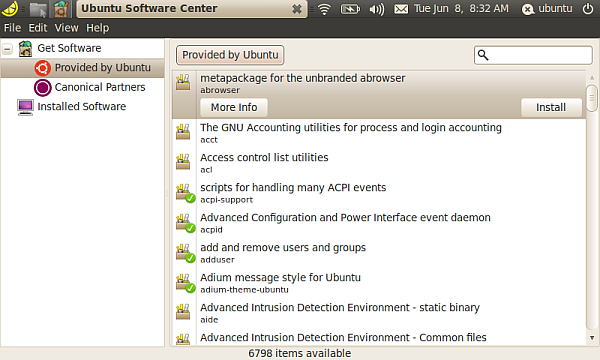Viewport: 600px width, 360px height.
Task: Click More Info for abrowser
Action: [x=234, y=108]
